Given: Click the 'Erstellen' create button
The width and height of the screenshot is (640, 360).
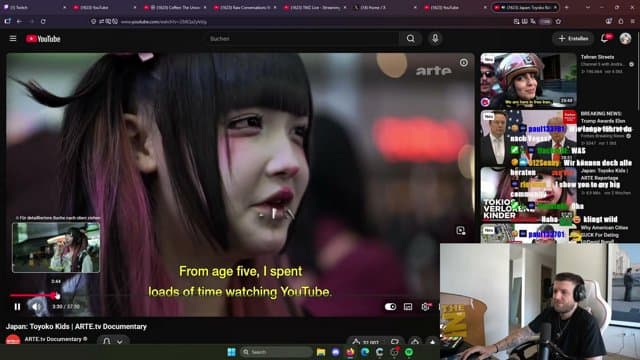Looking at the screenshot, I should point(573,38).
